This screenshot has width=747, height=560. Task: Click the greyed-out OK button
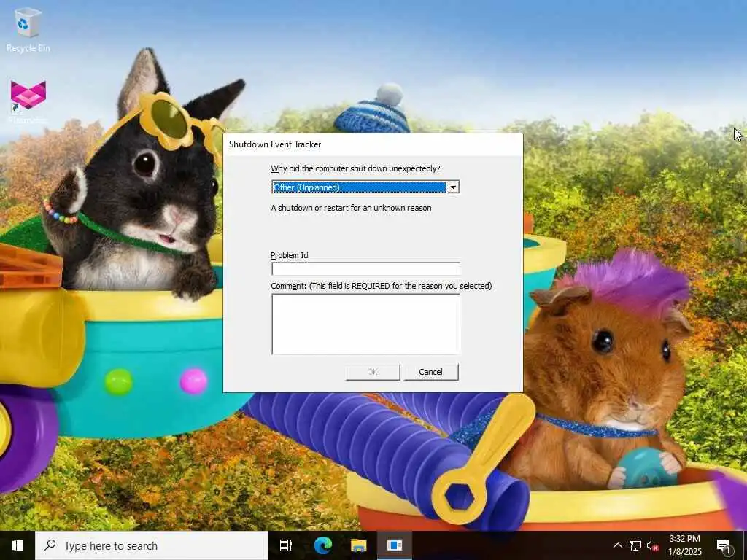[x=373, y=372]
